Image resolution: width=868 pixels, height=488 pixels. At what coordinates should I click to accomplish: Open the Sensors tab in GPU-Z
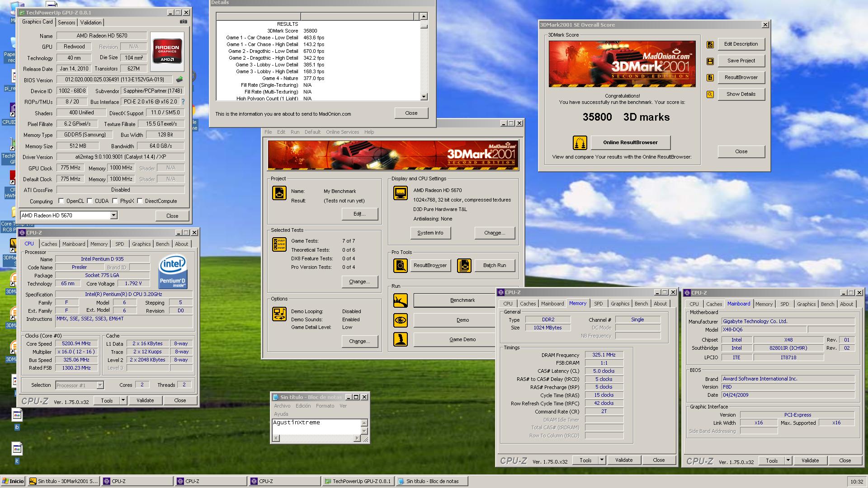[66, 23]
